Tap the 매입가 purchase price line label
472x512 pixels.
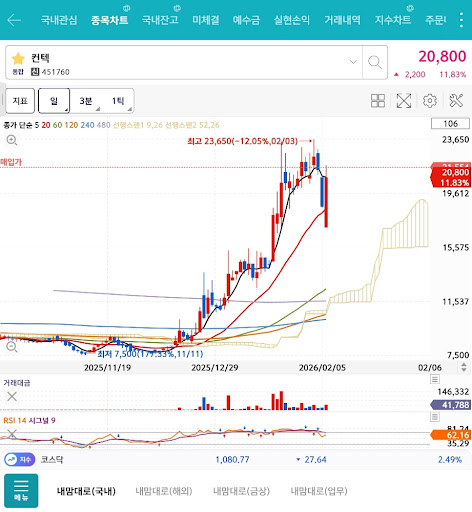(x=11, y=162)
